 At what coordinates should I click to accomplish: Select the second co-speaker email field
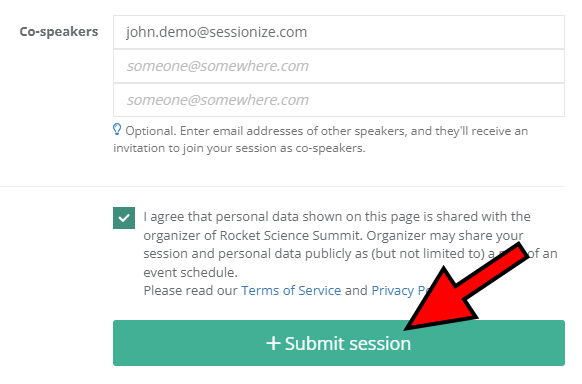coord(339,66)
